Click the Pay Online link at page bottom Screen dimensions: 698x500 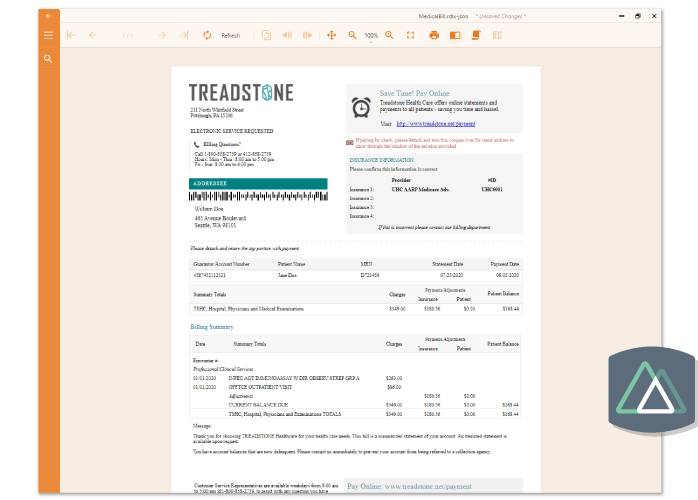pyautogui.click(x=409, y=486)
